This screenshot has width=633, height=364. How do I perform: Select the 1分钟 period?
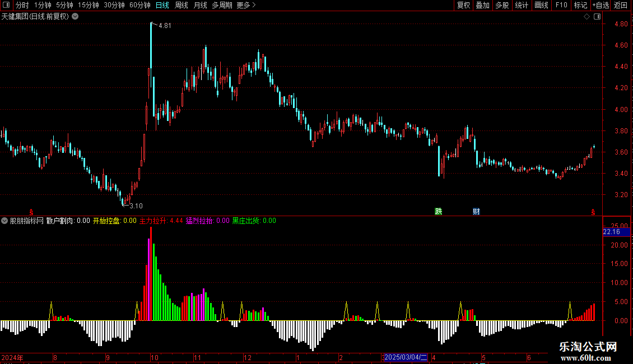43,5
